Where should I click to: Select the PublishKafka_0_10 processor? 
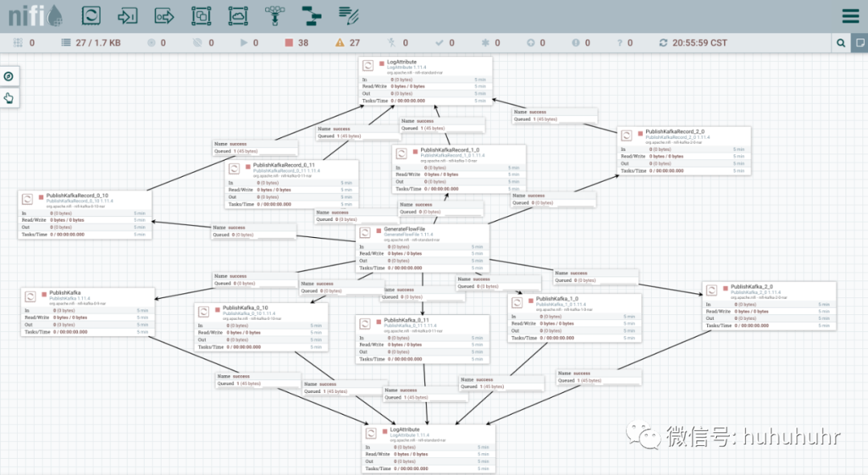(261, 326)
